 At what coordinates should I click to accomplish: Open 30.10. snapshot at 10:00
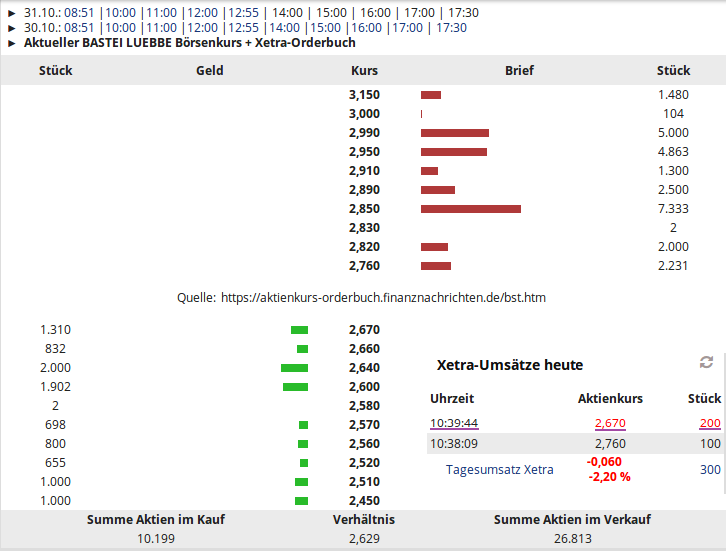coord(121,28)
